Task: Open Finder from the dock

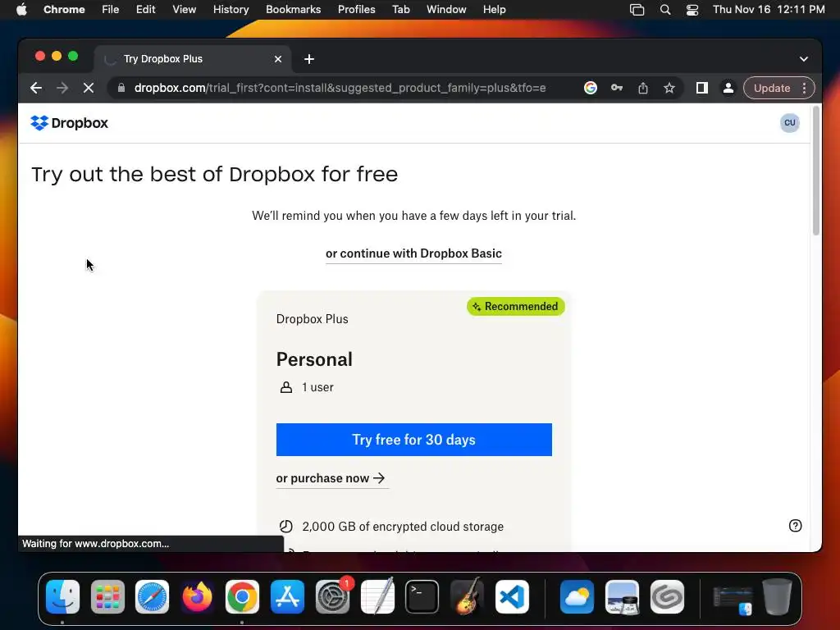Action: click(62, 597)
